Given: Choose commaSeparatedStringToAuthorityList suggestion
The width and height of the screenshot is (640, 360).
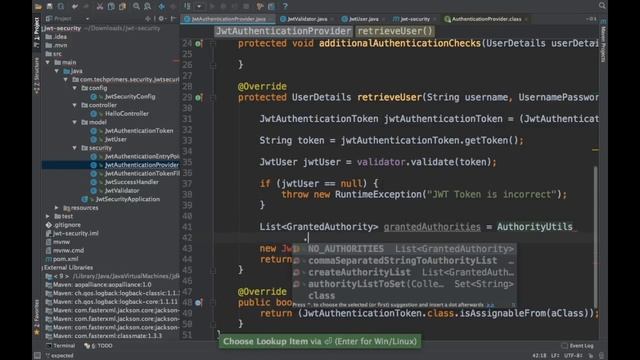Looking at the screenshot, I should 404,261.
